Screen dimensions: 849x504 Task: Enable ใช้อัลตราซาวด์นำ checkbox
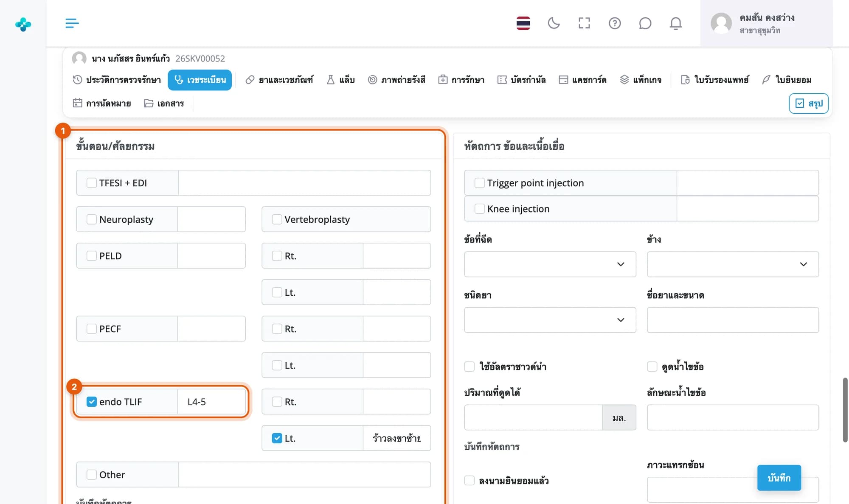click(x=469, y=367)
